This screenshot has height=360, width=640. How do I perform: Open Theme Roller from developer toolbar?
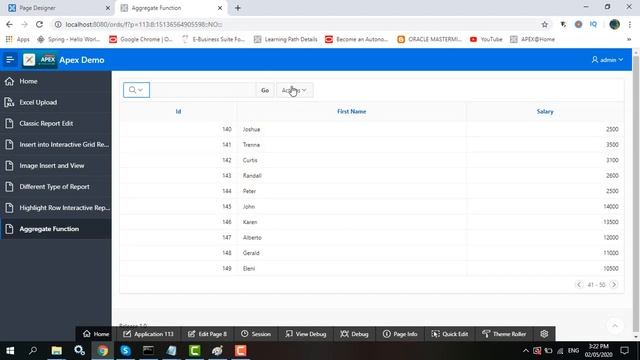coord(504,334)
